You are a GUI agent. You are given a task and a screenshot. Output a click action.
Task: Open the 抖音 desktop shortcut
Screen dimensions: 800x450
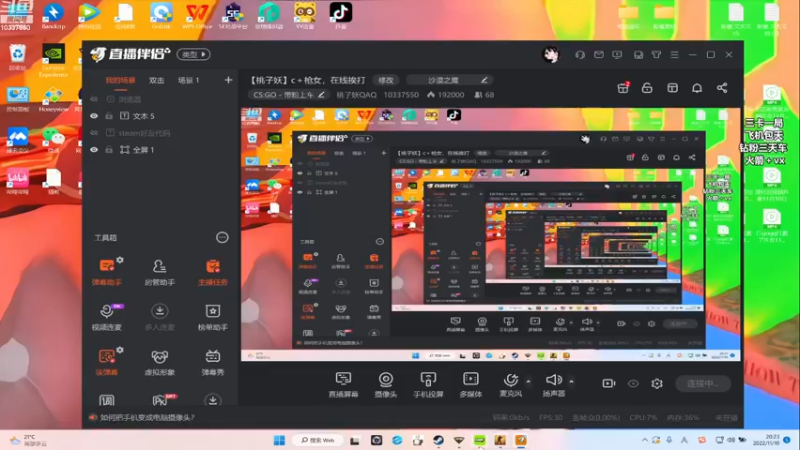point(340,15)
